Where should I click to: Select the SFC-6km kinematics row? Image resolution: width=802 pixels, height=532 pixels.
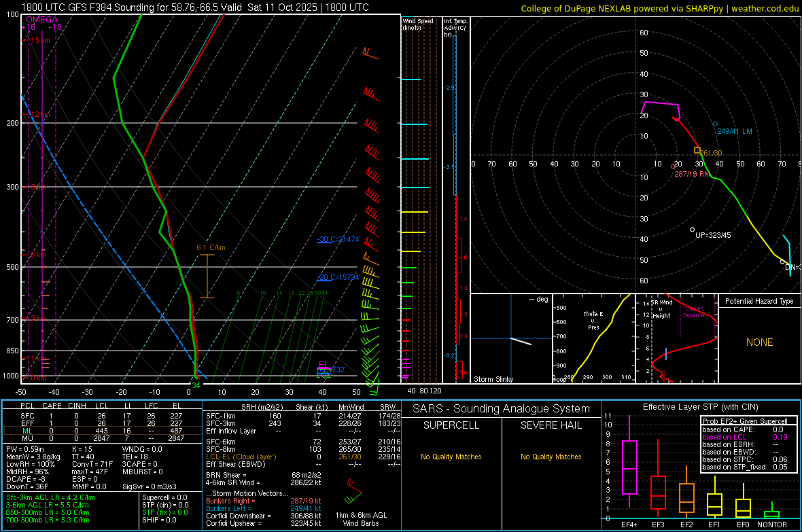click(x=303, y=442)
